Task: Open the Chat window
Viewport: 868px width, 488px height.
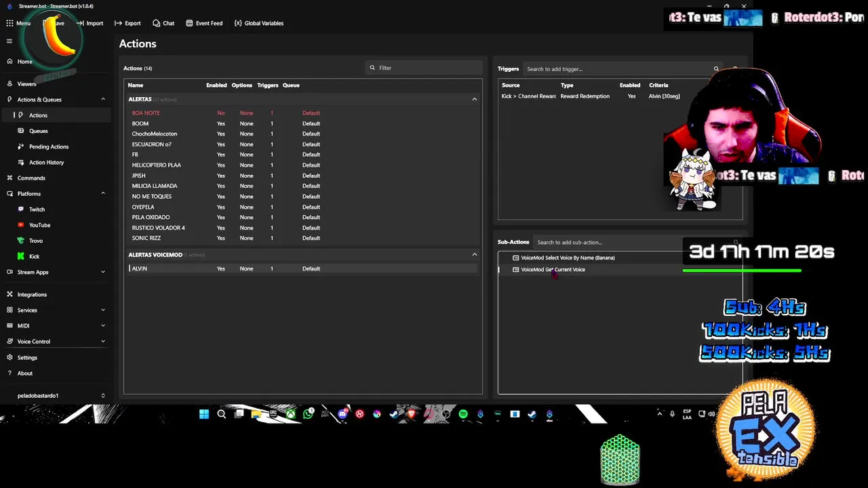Action: 163,23
